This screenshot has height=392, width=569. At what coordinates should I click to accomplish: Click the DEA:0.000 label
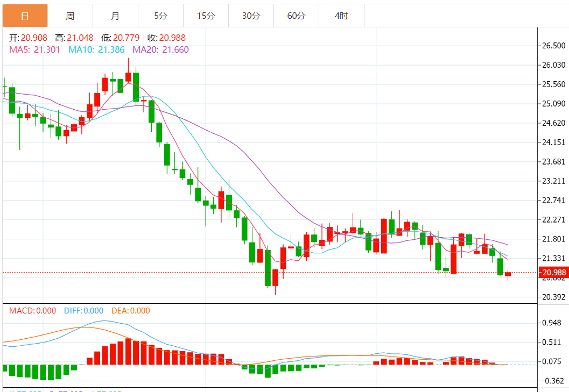pyautogui.click(x=131, y=311)
